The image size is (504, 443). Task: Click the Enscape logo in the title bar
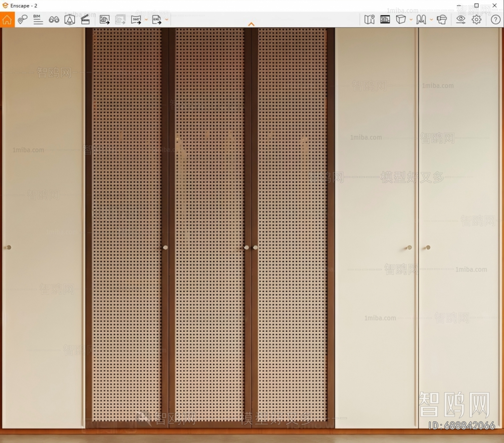[5, 5]
